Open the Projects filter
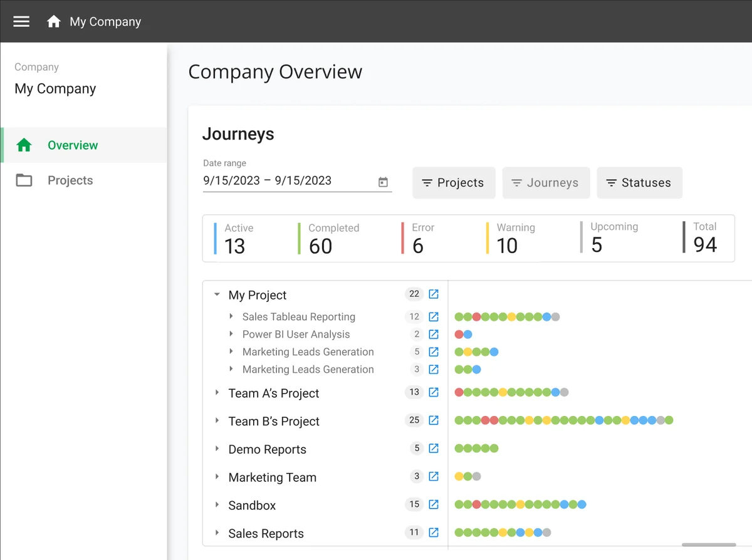 point(454,182)
